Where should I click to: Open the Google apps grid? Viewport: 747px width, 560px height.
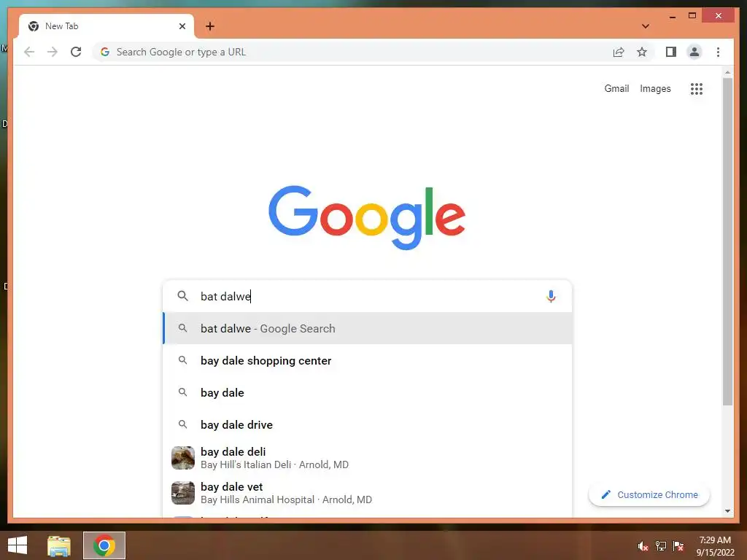(x=697, y=88)
